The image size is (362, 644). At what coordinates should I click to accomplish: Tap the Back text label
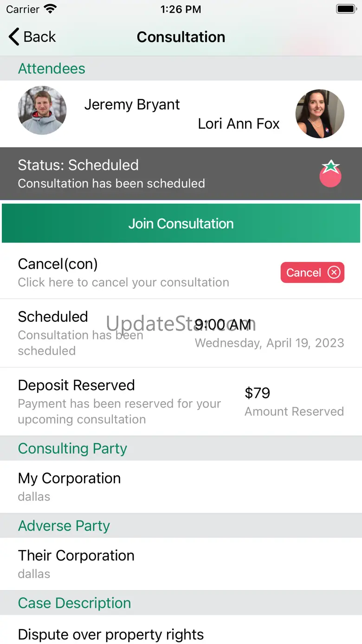(40, 37)
